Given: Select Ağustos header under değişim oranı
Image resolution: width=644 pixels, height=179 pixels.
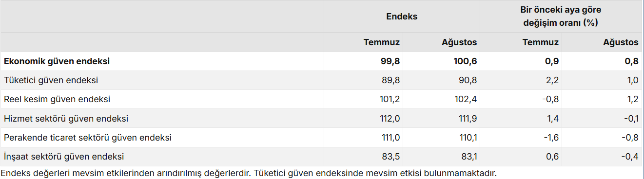Looking at the screenshot, I should coord(621,42).
